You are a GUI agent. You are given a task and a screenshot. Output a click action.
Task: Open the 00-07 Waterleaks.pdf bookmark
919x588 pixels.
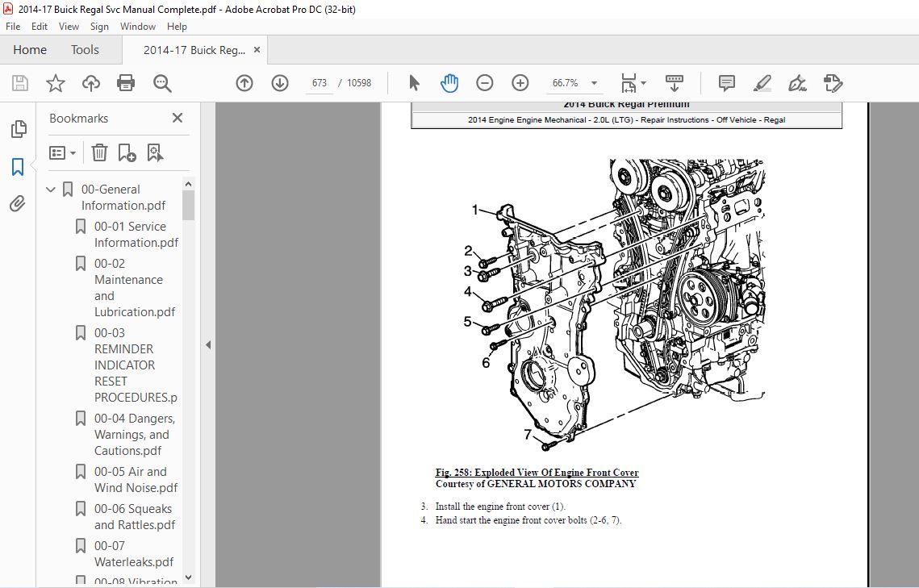134,553
